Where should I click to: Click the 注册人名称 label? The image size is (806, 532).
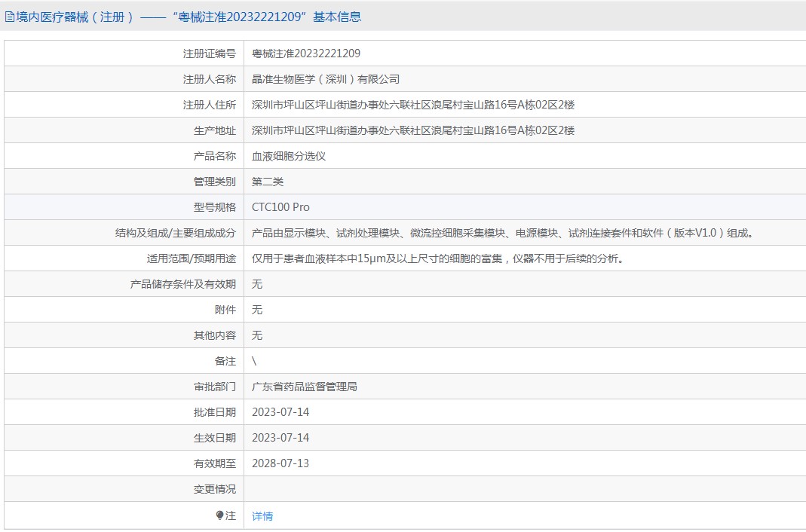tap(209, 79)
